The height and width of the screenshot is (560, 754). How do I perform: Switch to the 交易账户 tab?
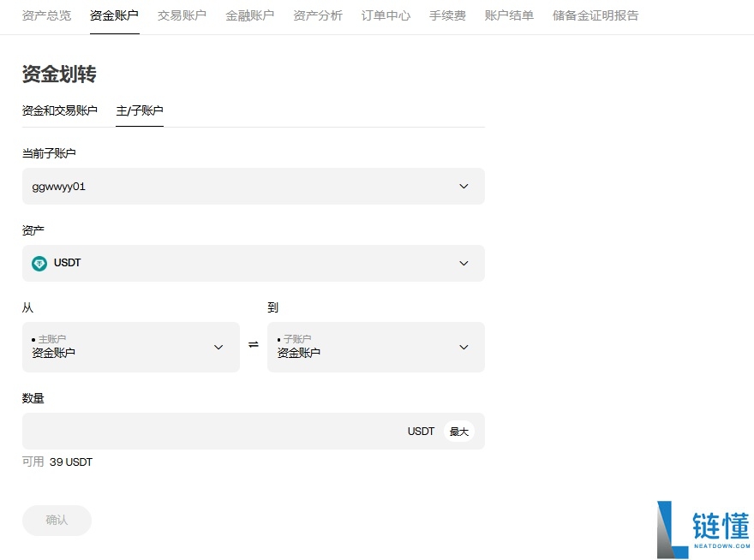coord(183,16)
